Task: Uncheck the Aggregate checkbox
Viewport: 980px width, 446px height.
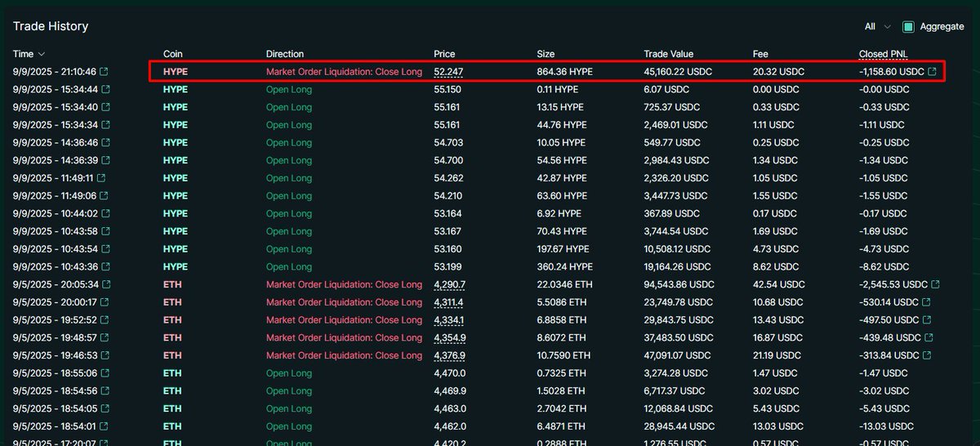Action: (908, 27)
